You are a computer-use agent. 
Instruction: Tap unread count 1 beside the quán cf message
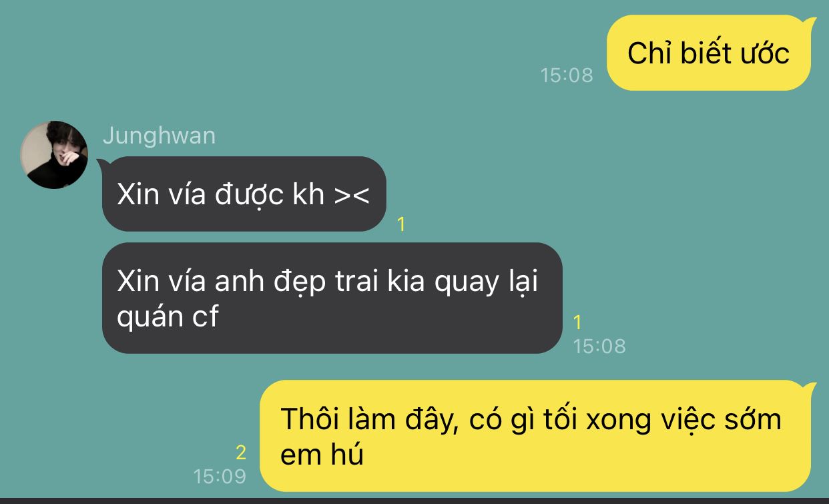tap(578, 322)
